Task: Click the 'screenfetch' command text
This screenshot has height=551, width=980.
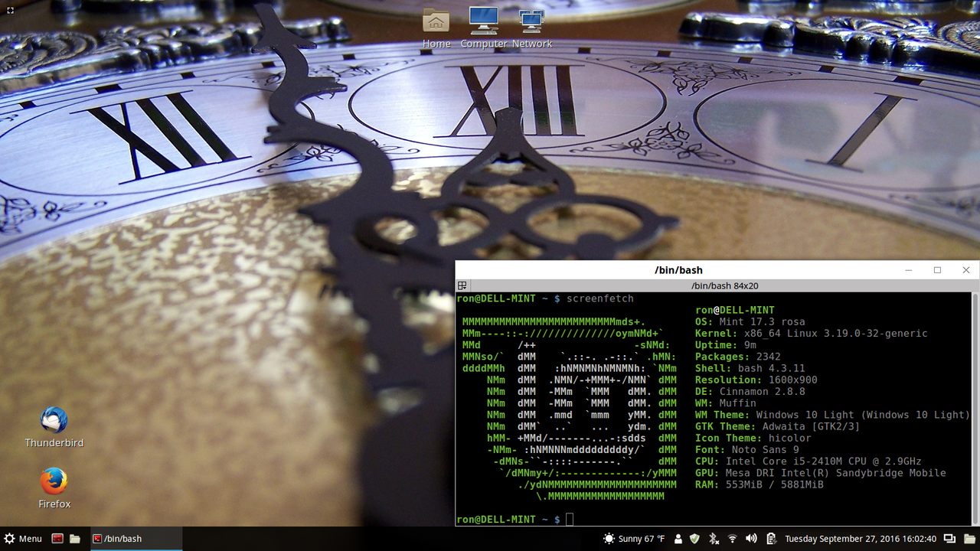Action: tap(600, 298)
